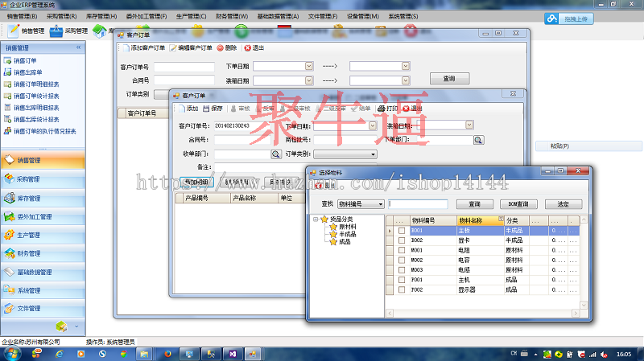Open 下单日期 date picker in the order form
The image size is (644, 361).
tap(373, 126)
